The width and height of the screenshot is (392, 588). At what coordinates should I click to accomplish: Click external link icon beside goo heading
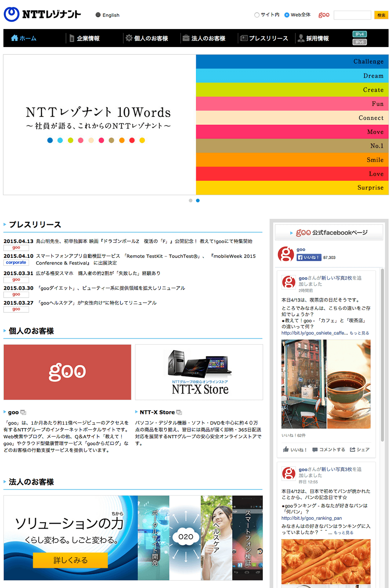tap(23, 412)
